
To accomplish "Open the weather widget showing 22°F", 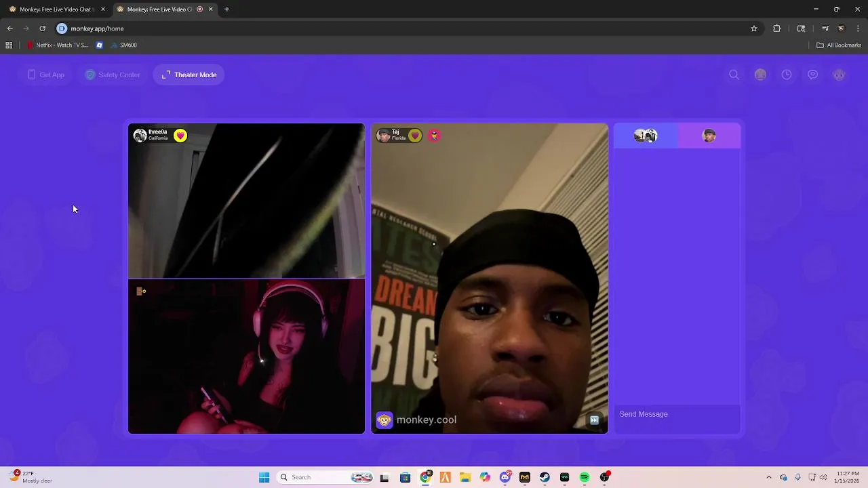I will (31, 477).
